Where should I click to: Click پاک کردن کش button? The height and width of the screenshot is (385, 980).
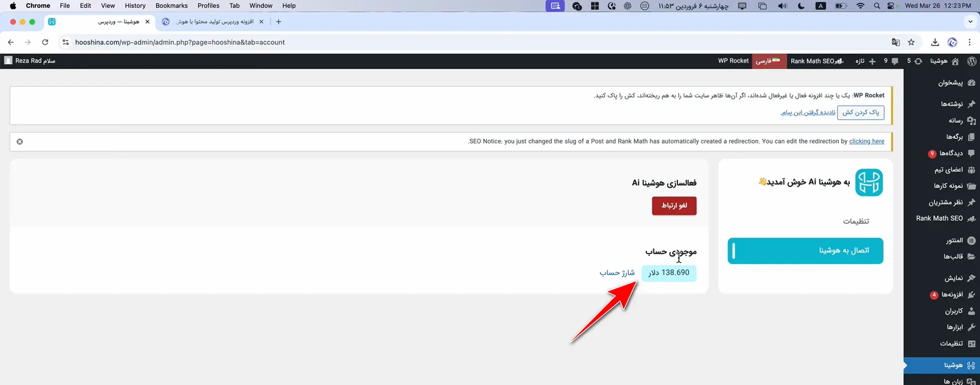(x=861, y=112)
